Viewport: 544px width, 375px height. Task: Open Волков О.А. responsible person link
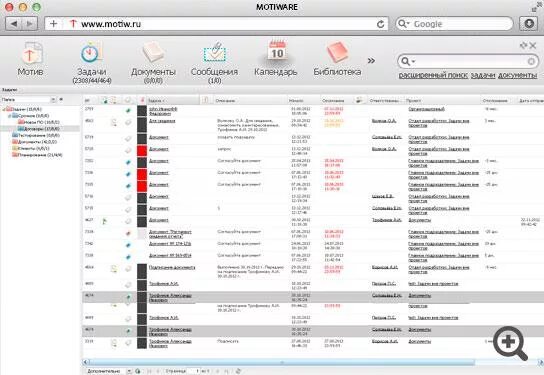point(384,121)
